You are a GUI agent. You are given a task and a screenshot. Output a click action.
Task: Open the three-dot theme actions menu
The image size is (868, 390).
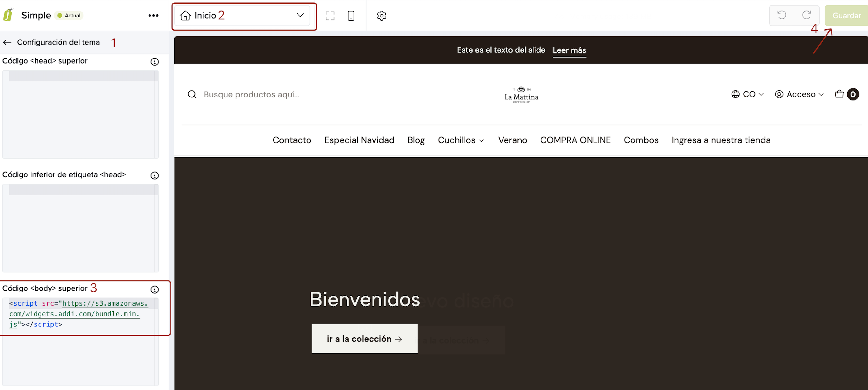coord(153,16)
